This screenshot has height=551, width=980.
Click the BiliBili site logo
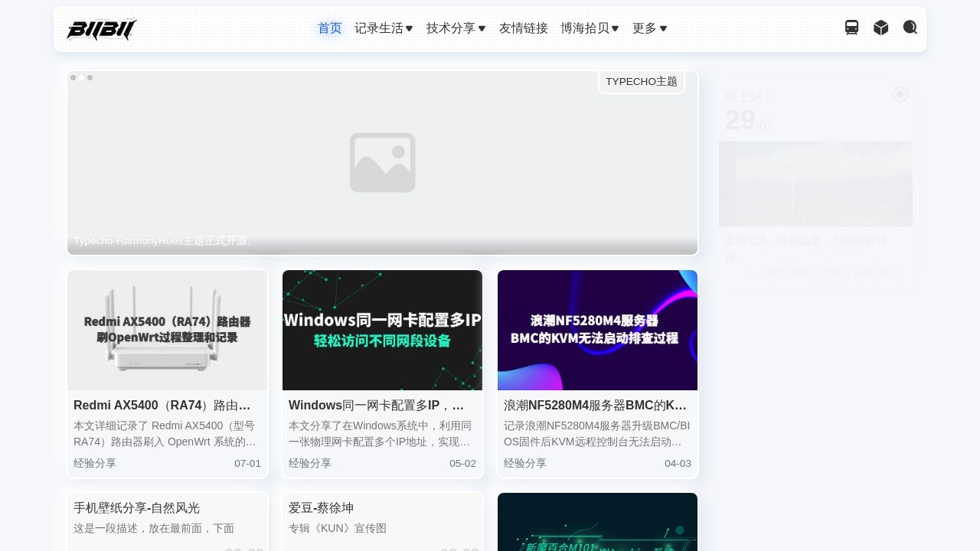pos(102,29)
